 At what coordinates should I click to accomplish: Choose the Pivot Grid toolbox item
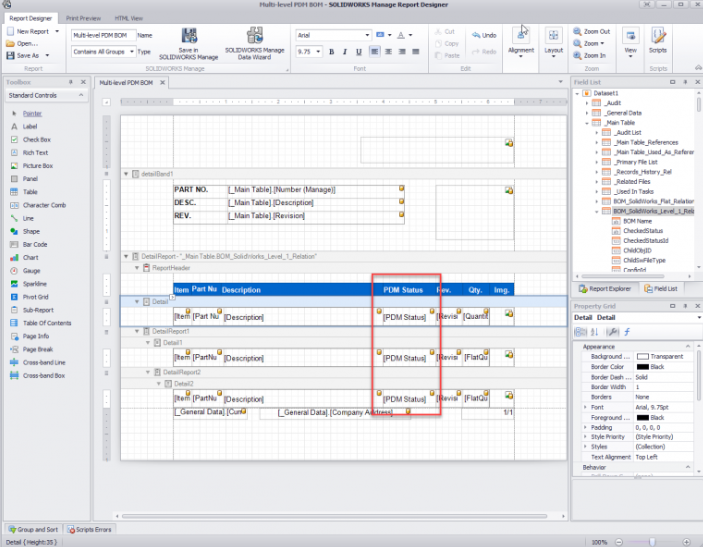coord(38,297)
